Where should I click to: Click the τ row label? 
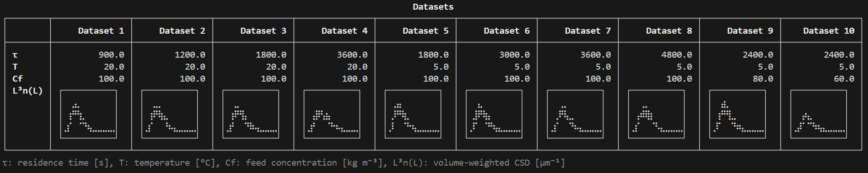click(15, 55)
